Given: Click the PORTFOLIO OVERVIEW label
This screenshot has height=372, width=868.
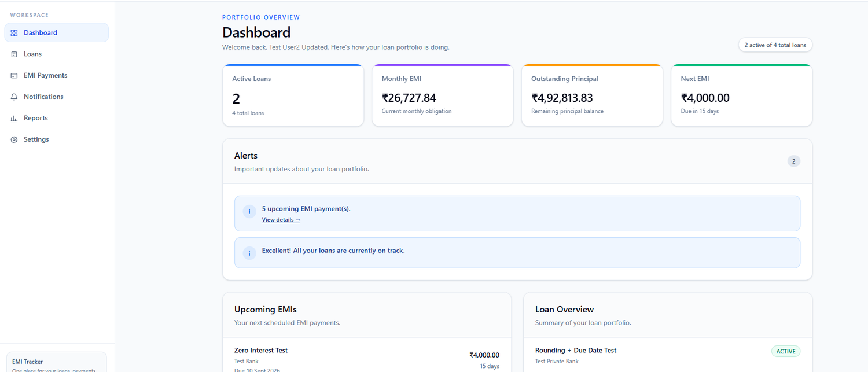Looking at the screenshot, I should [x=261, y=17].
